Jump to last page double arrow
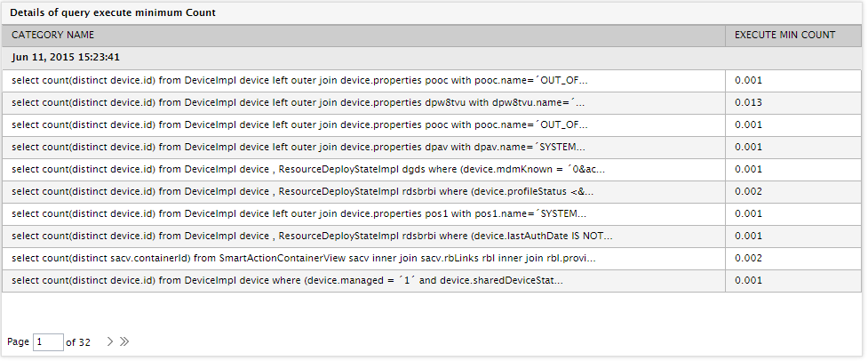 (124, 341)
